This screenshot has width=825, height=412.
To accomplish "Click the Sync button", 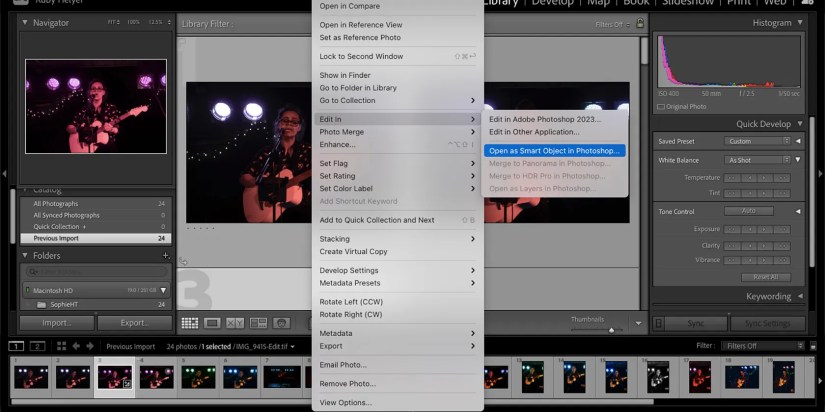I will pyautogui.click(x=696, y=323).
